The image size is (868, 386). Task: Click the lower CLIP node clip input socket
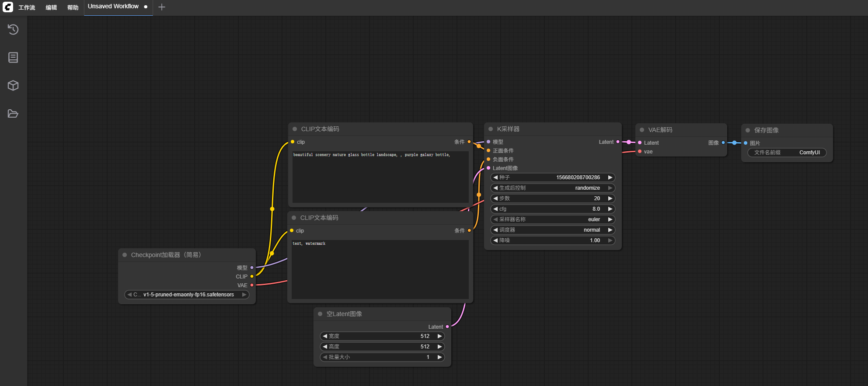pos(292,230)
